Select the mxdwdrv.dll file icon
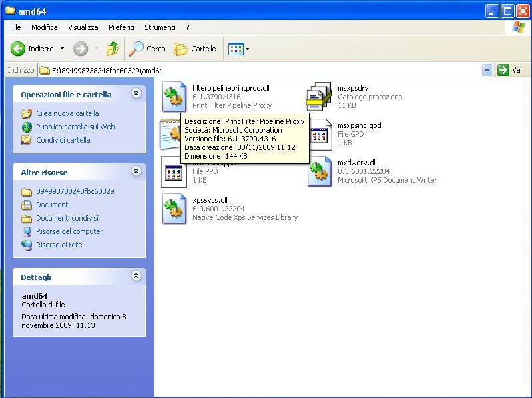Screen dimensions: 532x398 (320, 171)
